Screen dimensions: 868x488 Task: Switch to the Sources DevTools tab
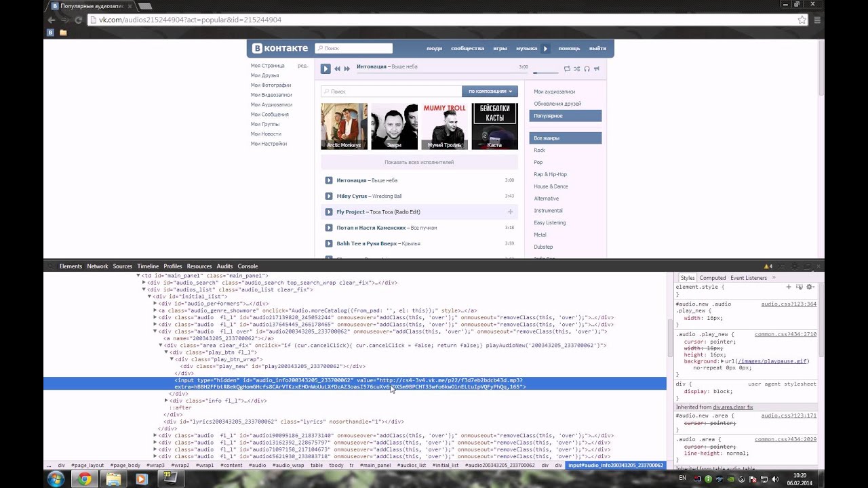coord(123,266)
